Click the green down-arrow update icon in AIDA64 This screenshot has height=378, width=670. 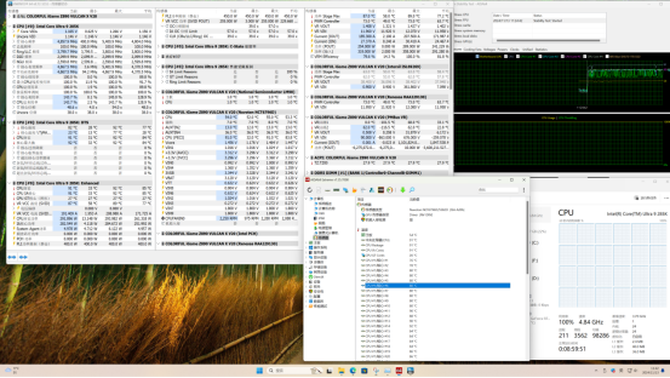tap(403, 190)
